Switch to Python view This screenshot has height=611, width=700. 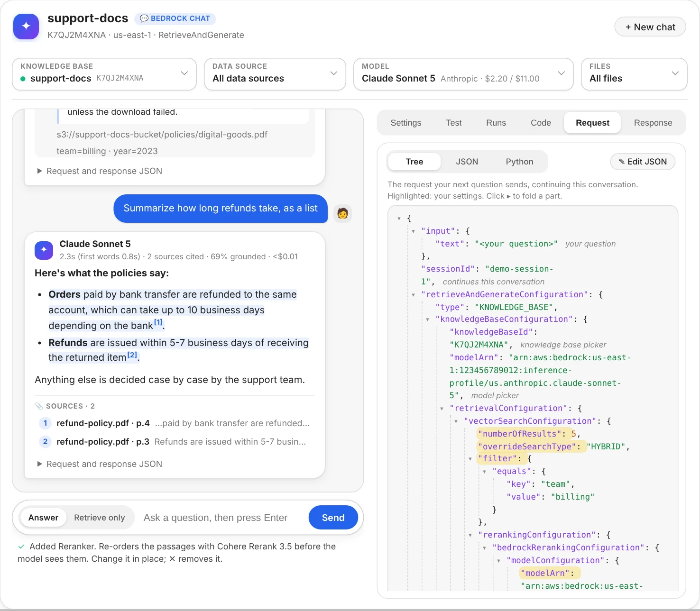(519, 162)
